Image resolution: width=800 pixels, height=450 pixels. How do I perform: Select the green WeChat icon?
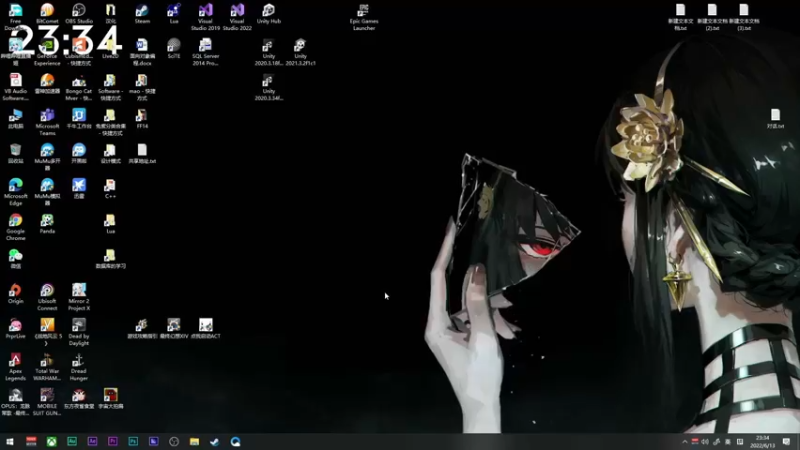tap(15, 259)
